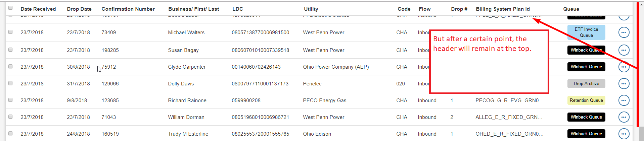Open actions menu for Susan Bagay row
The height and width of the screenshot is (141, 644).
click(624, 50)
